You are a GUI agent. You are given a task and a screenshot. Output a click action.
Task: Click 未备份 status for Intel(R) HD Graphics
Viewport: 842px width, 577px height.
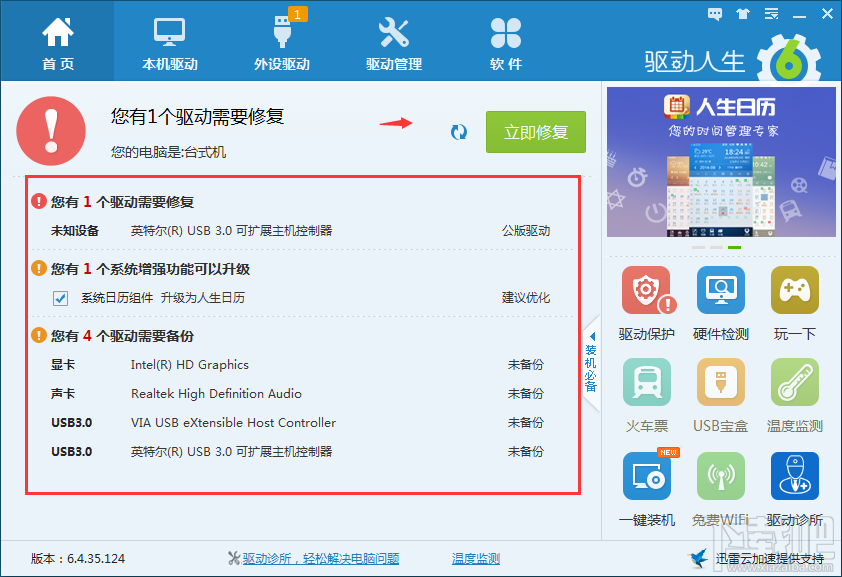tap(526, 365)
